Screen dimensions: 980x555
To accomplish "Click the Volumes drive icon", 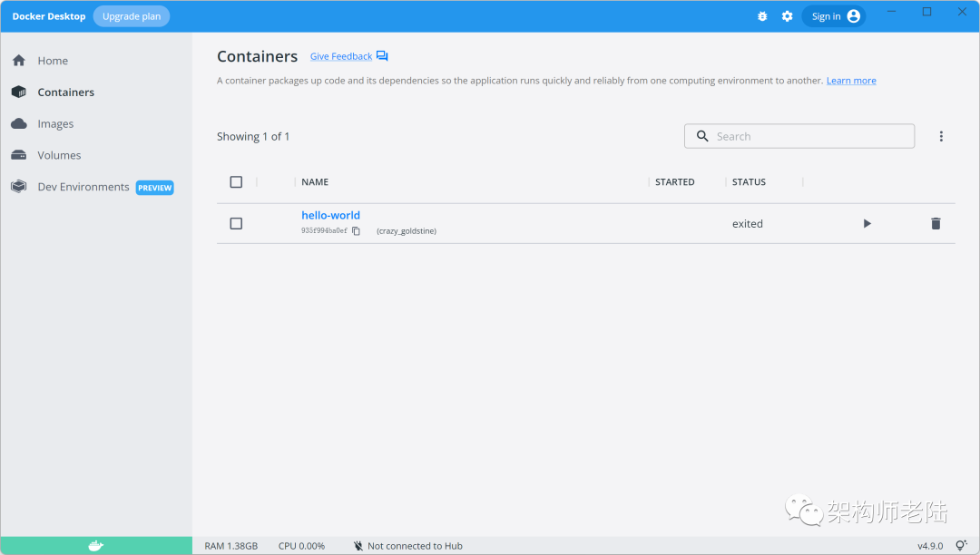I will tap(19, 155).
